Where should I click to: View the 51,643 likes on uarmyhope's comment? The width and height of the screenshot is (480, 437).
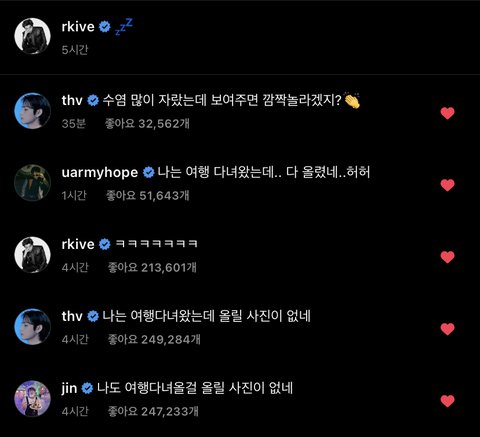click(x=147, y=195)
